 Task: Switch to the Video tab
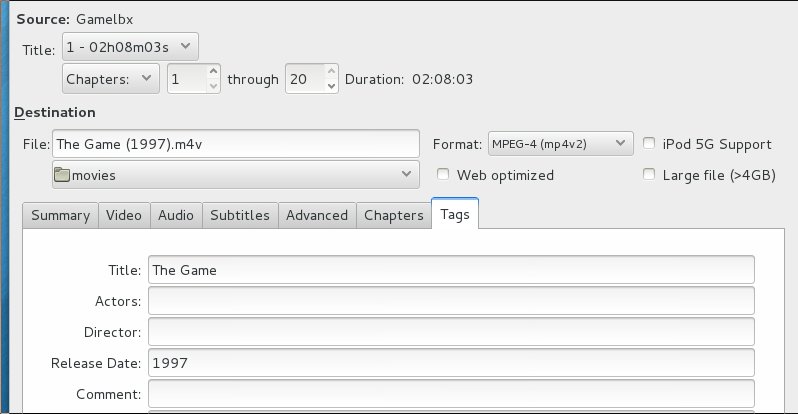(x=124, y=215)
